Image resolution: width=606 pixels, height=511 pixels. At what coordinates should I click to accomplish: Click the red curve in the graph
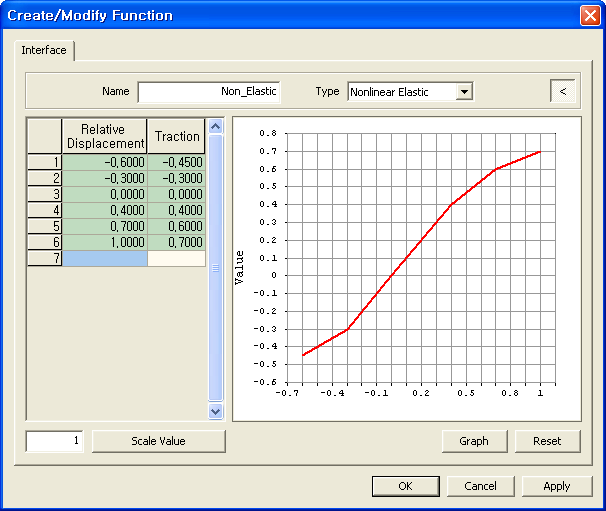coord(421,240)
